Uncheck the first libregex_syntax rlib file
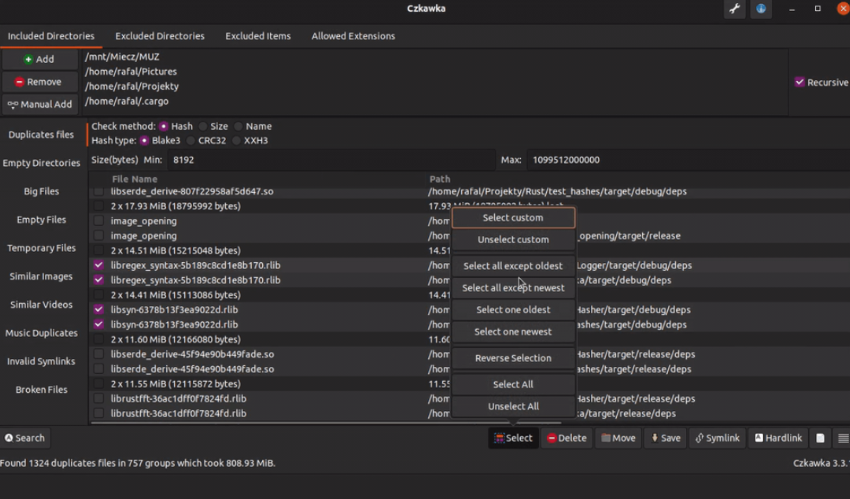The height and width of the screenshot is (499, 850). [x=98, y=266]
